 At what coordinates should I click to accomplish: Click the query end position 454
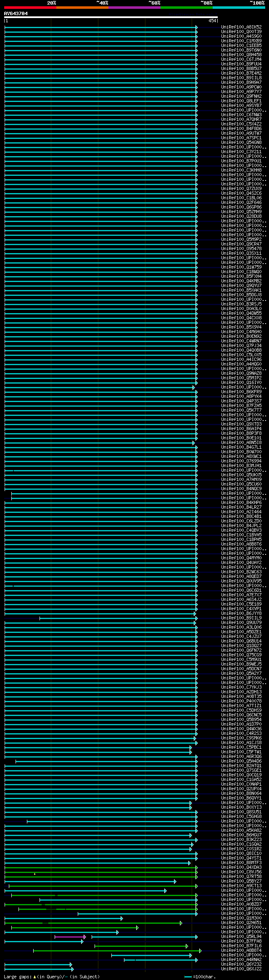click(212, 21)
